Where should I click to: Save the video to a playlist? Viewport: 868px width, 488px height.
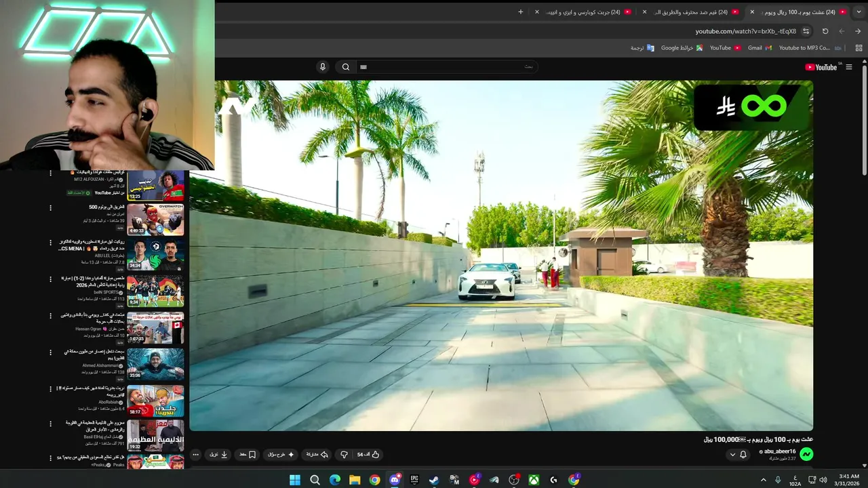247,454
